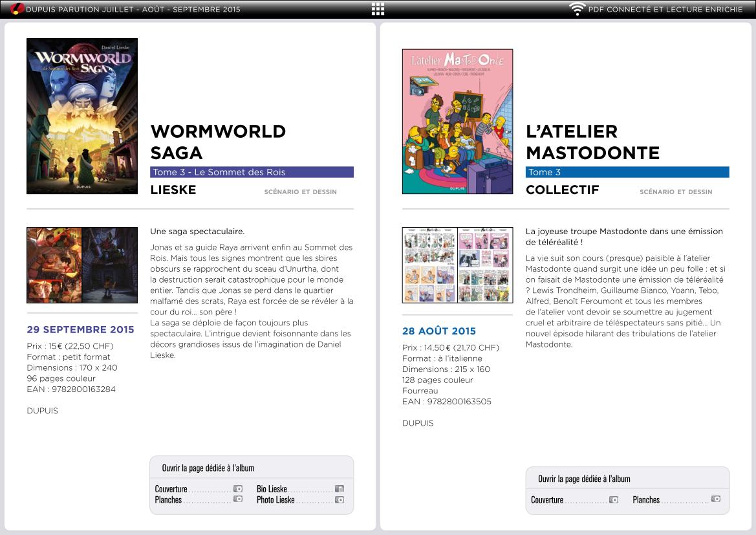Click camera icon next to Wormworld Planches
Image resolution: width=756 pixels, height=535 pixels.
[237, 499]
